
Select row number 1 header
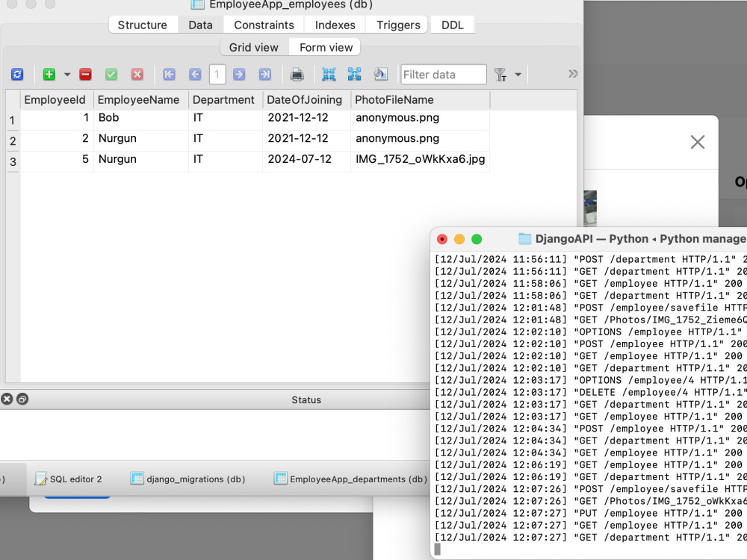point(13,120)
